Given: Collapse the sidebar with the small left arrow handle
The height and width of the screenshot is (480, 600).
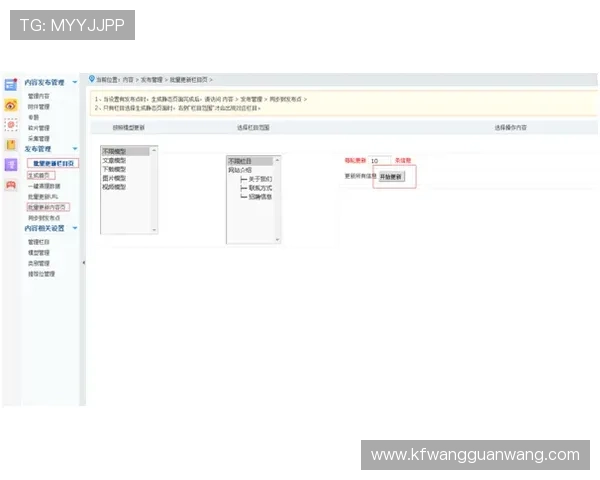Looking at the screenshot, I should coord(83,263).
